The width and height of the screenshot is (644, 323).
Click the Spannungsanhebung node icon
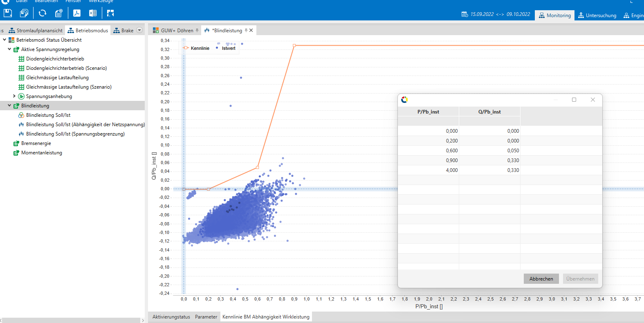[21, 96]
